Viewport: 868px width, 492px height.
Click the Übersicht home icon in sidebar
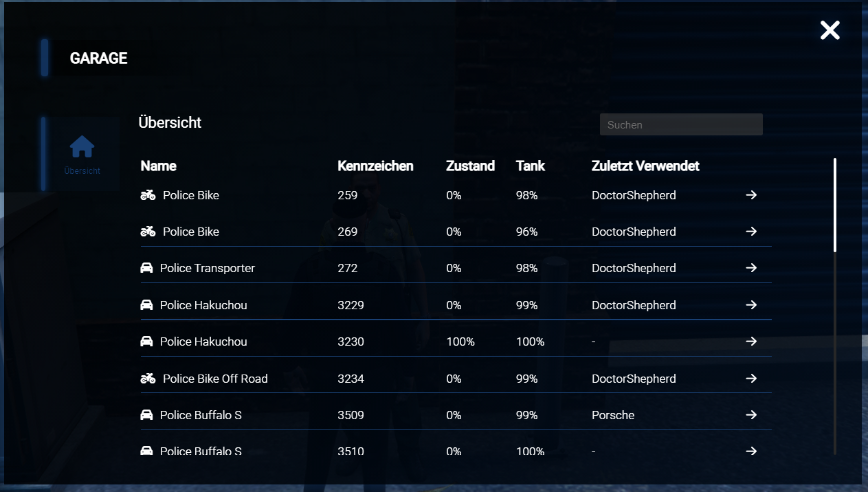point(82,146)
